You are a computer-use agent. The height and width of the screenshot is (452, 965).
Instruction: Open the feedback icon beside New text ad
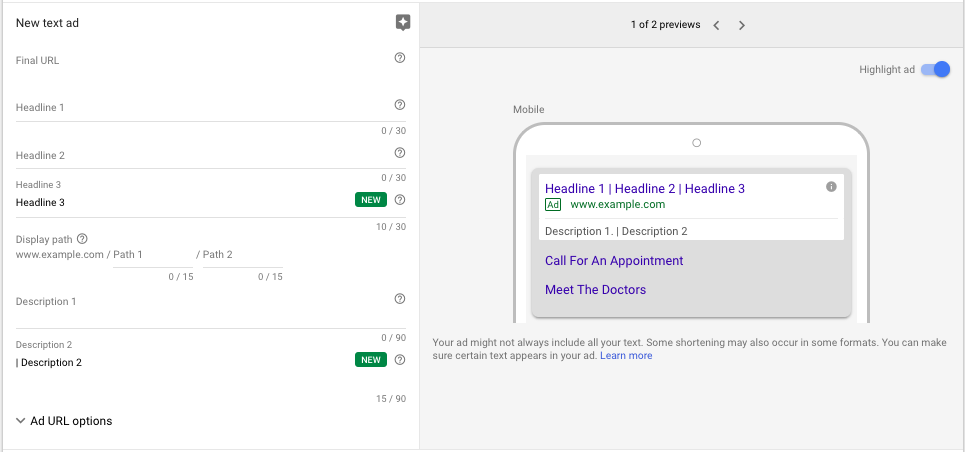[x=402, y=23]
